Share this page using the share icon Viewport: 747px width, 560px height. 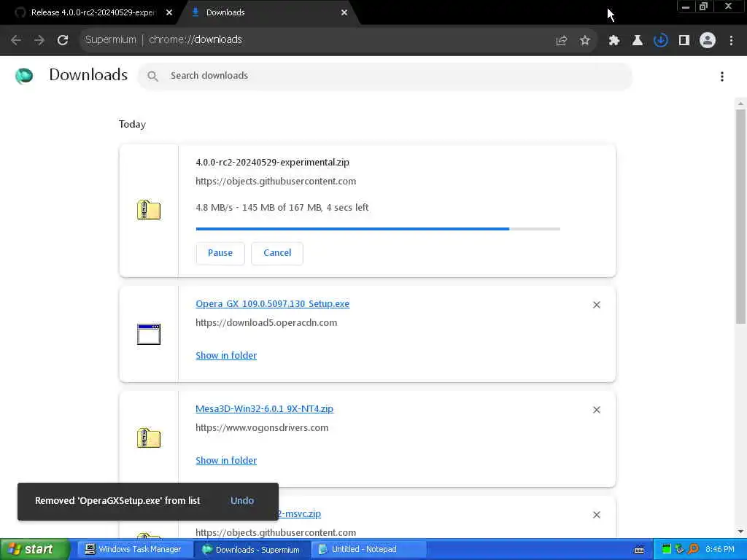point(562,41)
